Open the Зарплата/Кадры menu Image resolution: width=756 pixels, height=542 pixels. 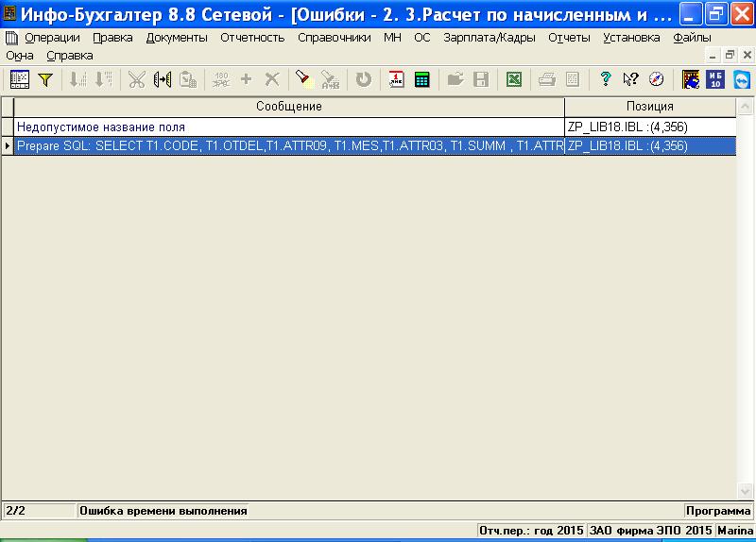[x=488, y=38]
